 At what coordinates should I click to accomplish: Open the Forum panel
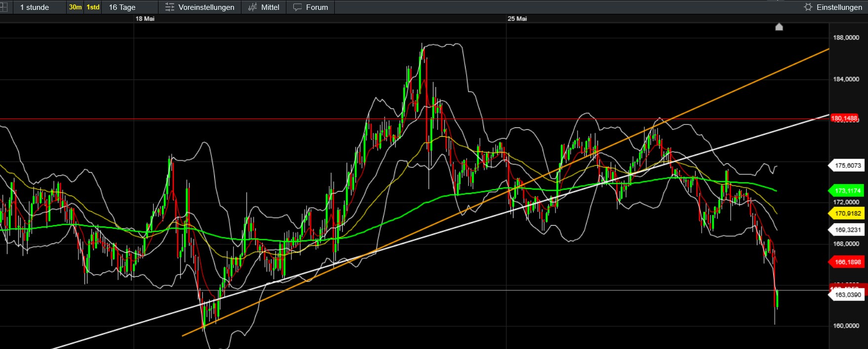point(311,7)
